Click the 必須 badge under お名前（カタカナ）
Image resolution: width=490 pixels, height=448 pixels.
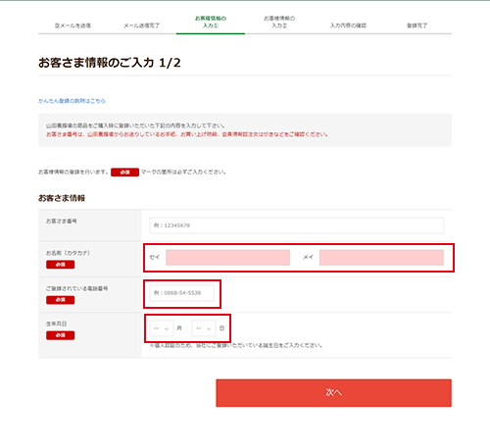(x=61, y=265)
